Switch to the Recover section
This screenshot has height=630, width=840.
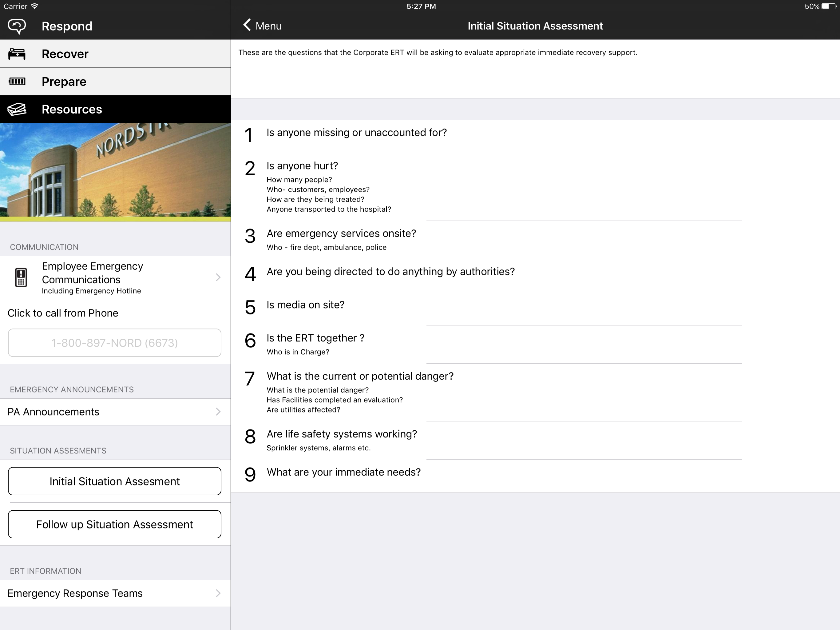(x=65, y=54)
